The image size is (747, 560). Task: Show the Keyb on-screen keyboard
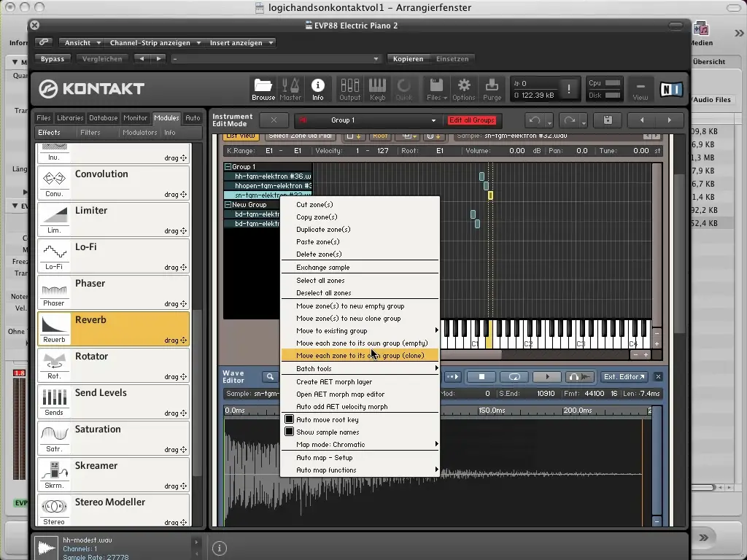(377, 89)
